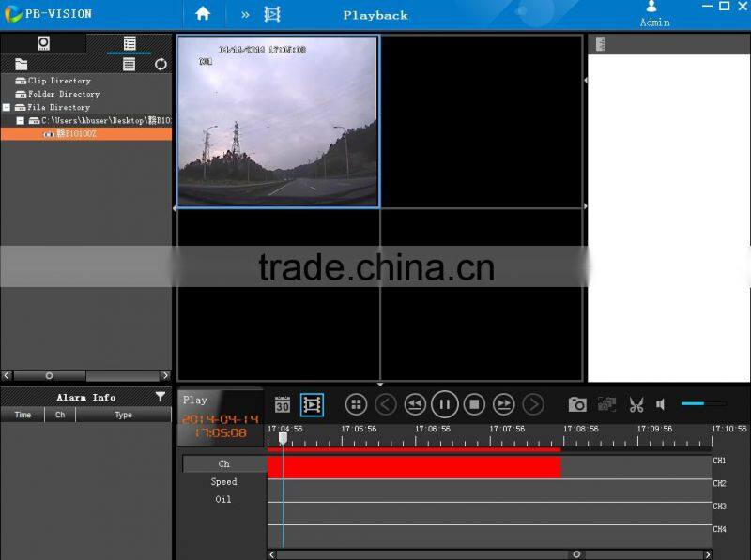Collapse the C:\Users path folder node
751x560 pixels.
pos(20,121)
